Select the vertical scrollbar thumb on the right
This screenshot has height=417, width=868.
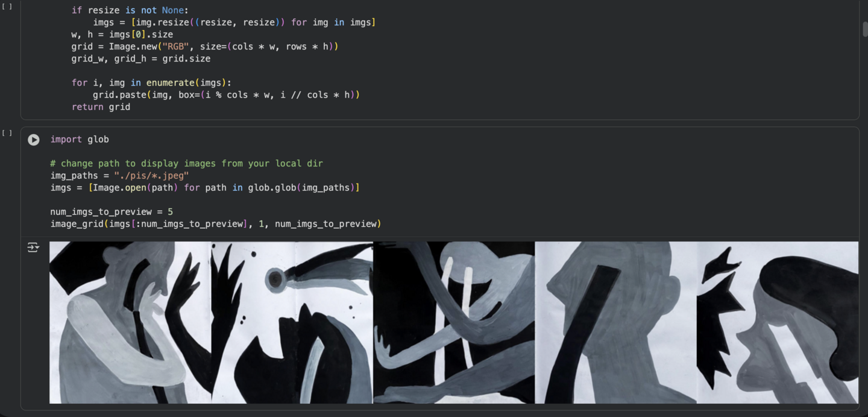(x=865, y=28)
